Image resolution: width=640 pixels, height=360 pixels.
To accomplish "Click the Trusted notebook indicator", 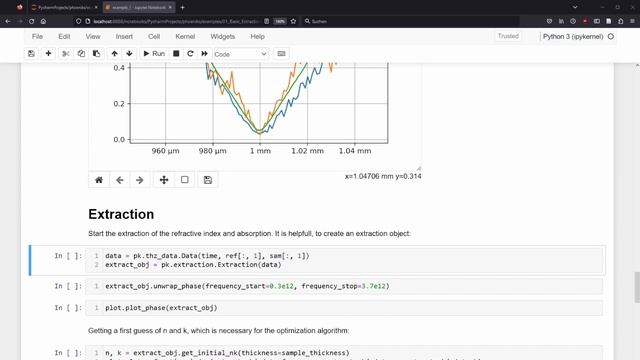I will (508, 36).
